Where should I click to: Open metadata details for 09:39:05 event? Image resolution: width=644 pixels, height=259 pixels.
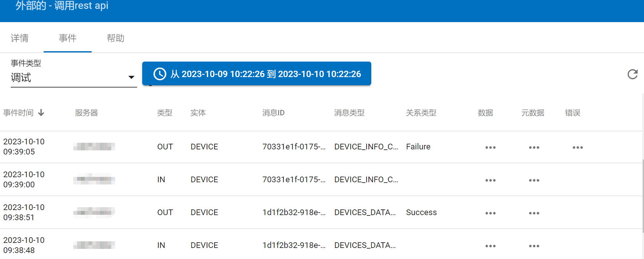point(534,148)
